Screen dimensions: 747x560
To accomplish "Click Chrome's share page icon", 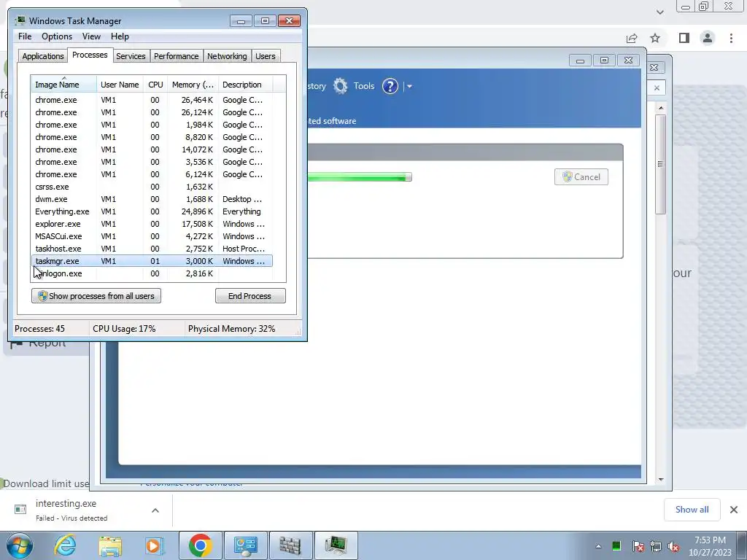I will 632,38.
